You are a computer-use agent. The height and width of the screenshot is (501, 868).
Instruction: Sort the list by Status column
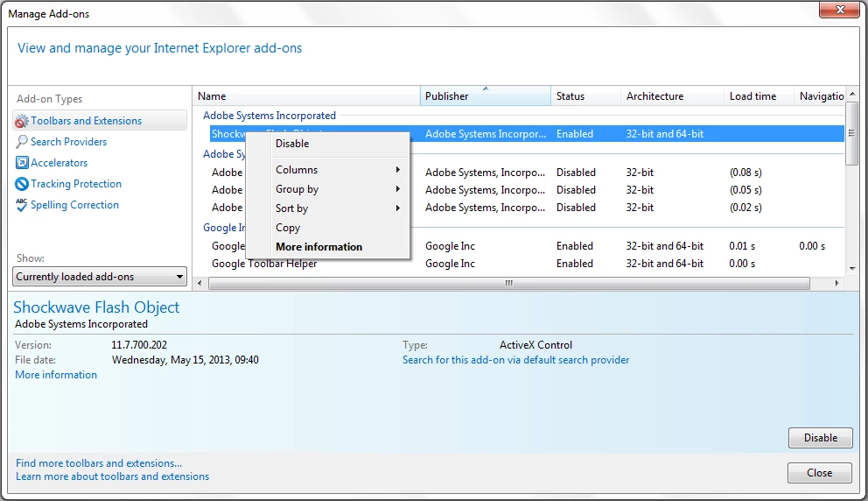coord(585,95)
